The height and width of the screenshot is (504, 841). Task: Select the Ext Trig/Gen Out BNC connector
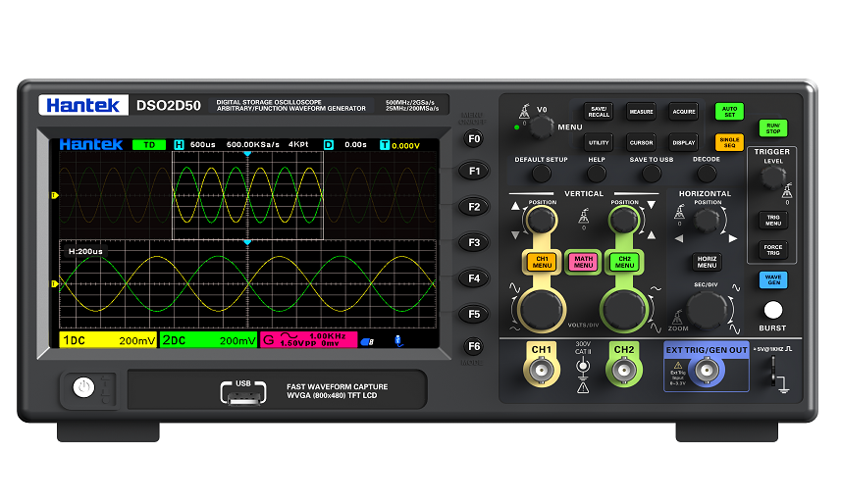pyautogui.click(x=707, y=371)
